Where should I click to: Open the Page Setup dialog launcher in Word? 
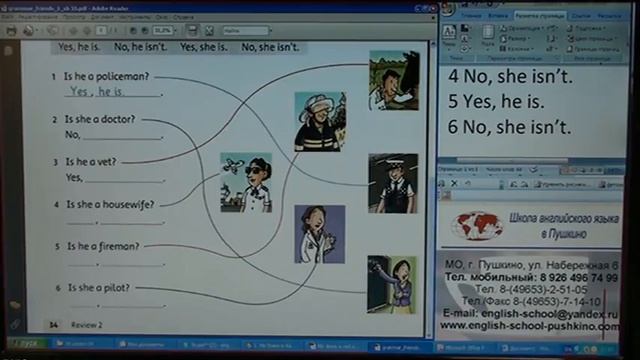(x=558, y=58)
